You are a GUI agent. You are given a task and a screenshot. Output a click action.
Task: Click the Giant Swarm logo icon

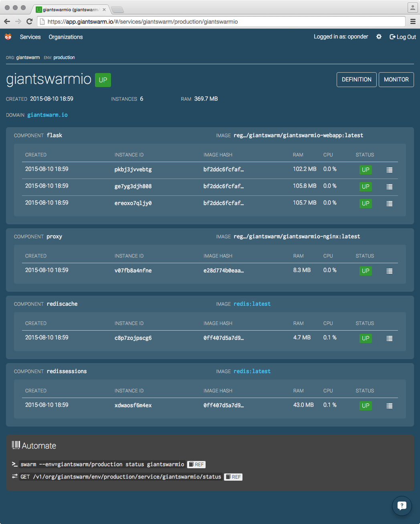tap(8, 37)
